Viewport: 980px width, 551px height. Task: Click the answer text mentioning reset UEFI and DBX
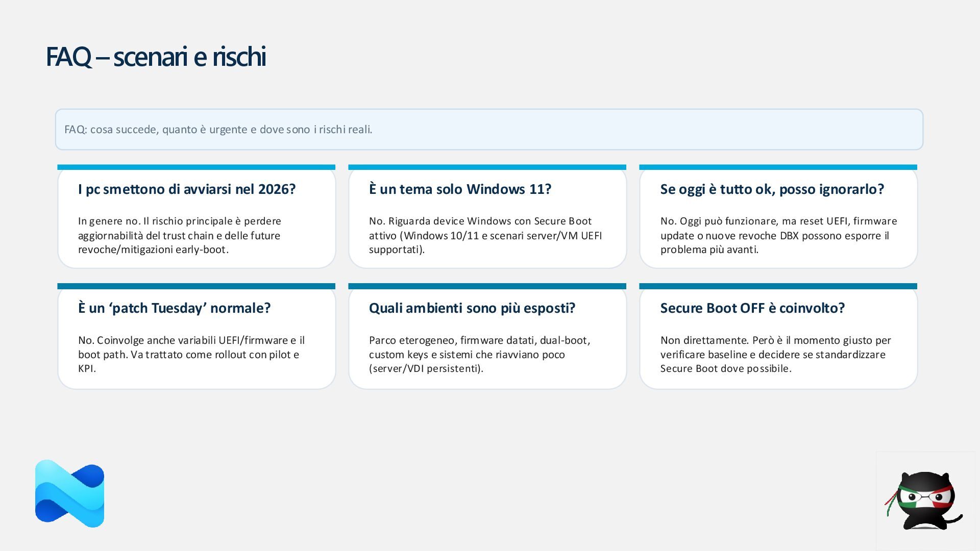(778, 235)
